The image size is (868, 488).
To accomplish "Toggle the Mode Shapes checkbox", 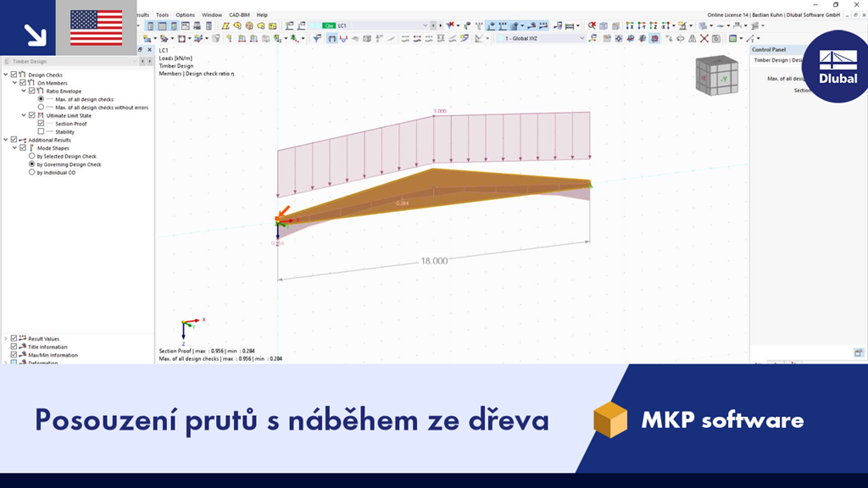I will tap(23, 147).
